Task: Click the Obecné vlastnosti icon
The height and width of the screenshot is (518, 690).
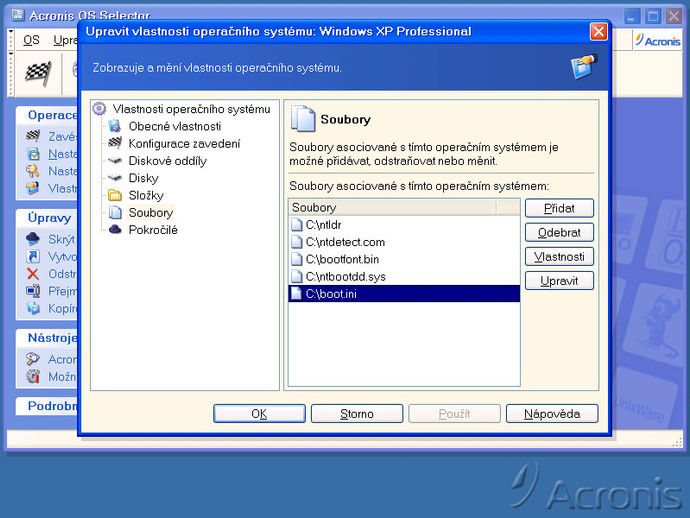Action: point(115,126)
